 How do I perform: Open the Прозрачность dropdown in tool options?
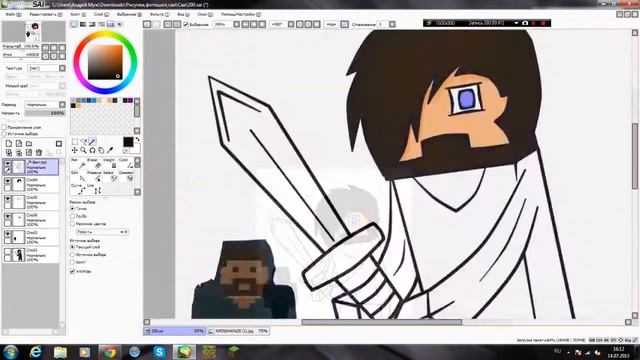click(x=102, y=232)
